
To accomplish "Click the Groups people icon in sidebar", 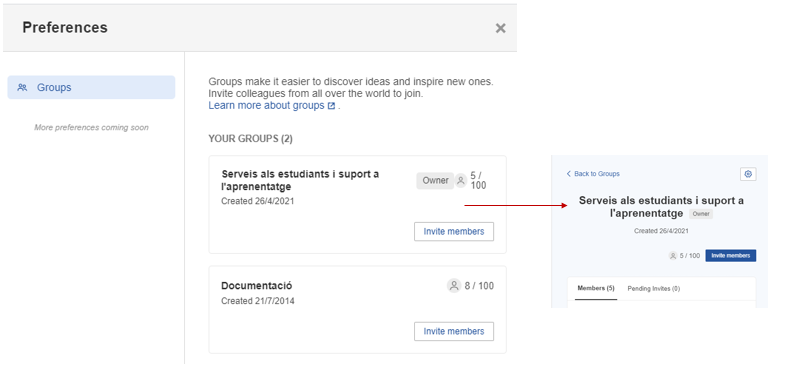I will point(22,87).
